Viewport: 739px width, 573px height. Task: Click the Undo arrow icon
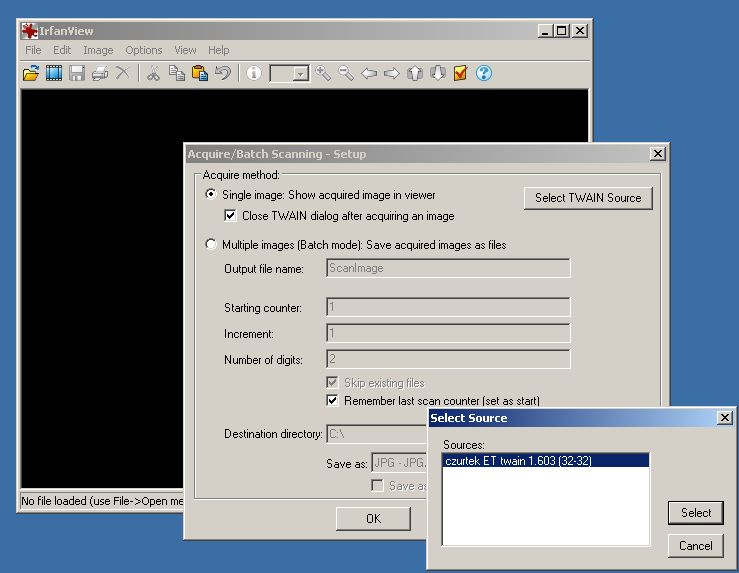click(223, 74)
